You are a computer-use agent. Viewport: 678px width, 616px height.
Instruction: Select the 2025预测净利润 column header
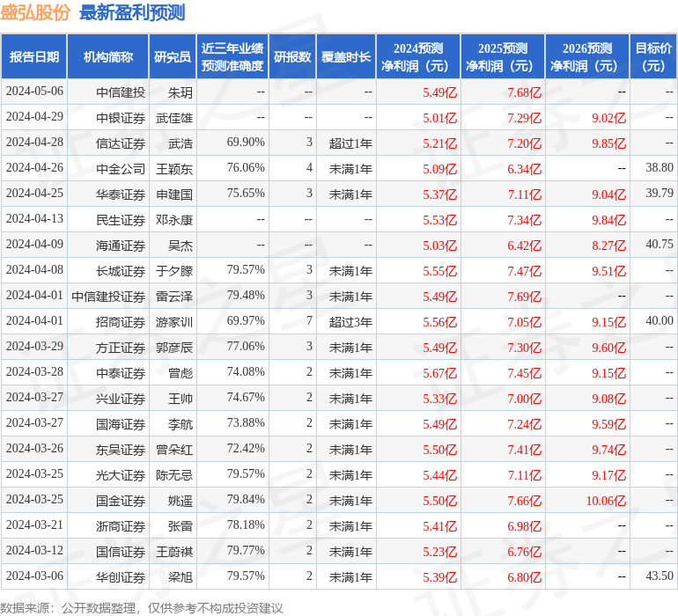pos(503,56)
